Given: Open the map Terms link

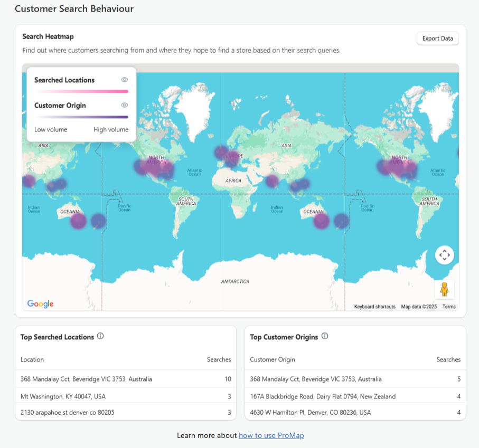Looking at the screenshot, I should tap(449, 307).
